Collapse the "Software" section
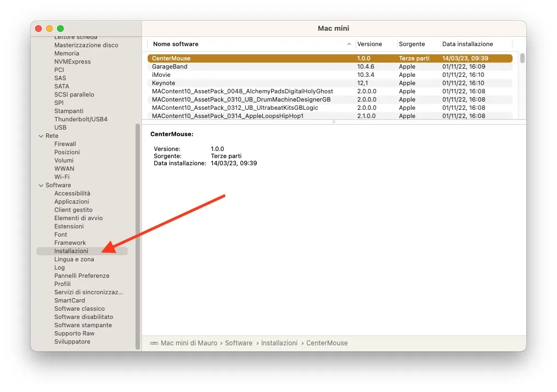This screenshot has height=392, width=557. click(41, 185)
